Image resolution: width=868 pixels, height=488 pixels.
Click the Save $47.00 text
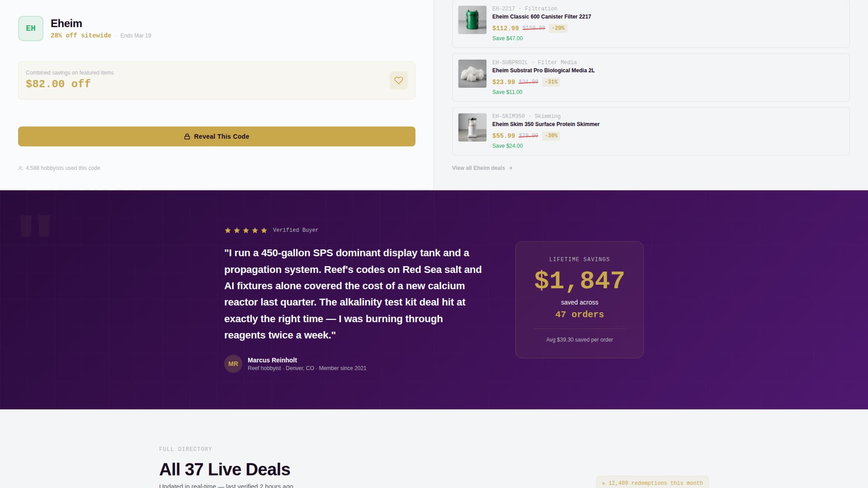tap(507, 38)
